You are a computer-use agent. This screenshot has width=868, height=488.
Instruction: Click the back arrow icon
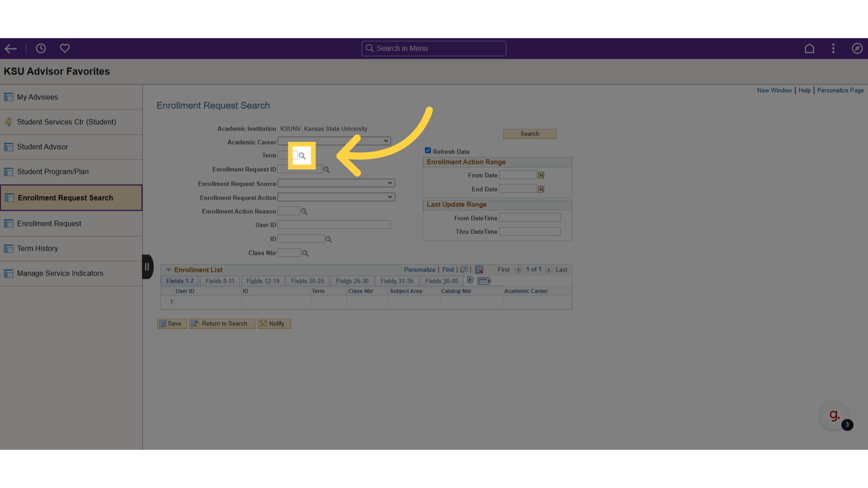pyautogui.click(x=11, y=48)
